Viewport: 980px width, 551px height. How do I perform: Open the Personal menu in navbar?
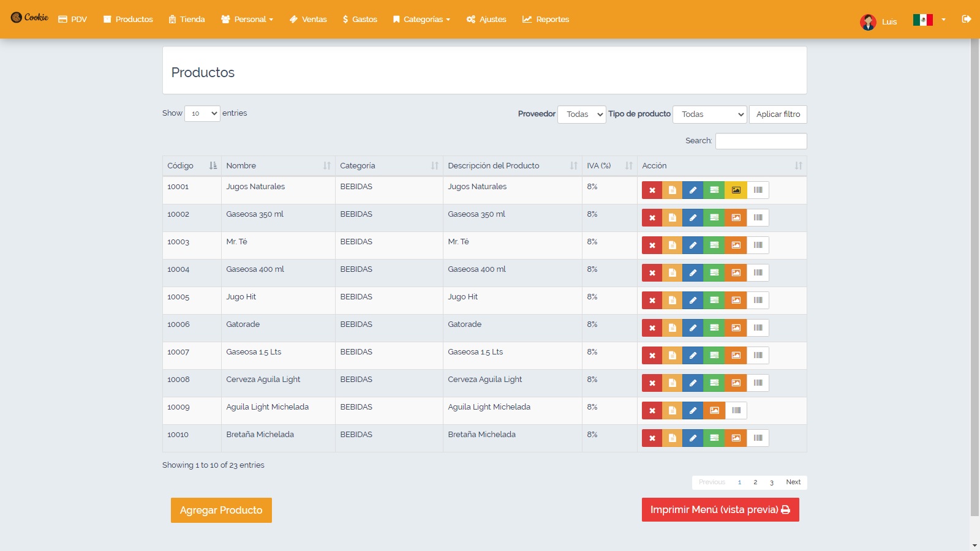(247, 20)
